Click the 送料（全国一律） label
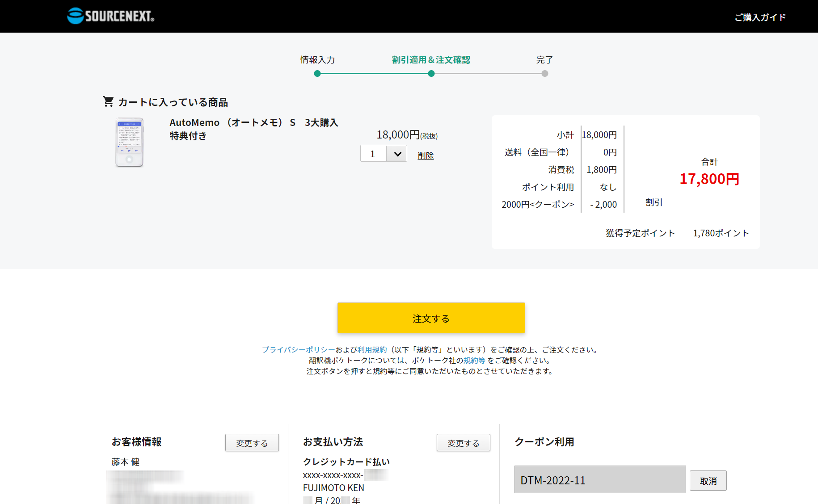 539,152
